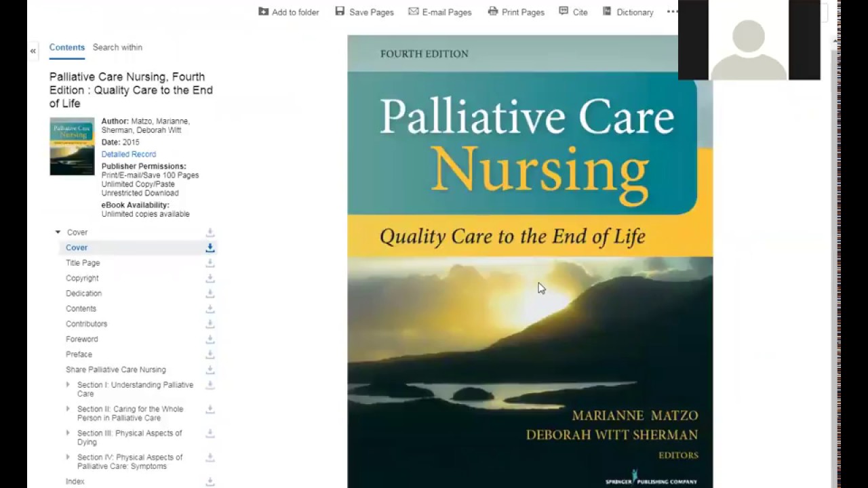868x488 pixels.
Task: Click the large book cover page image
Action: [x=530, y=262]
